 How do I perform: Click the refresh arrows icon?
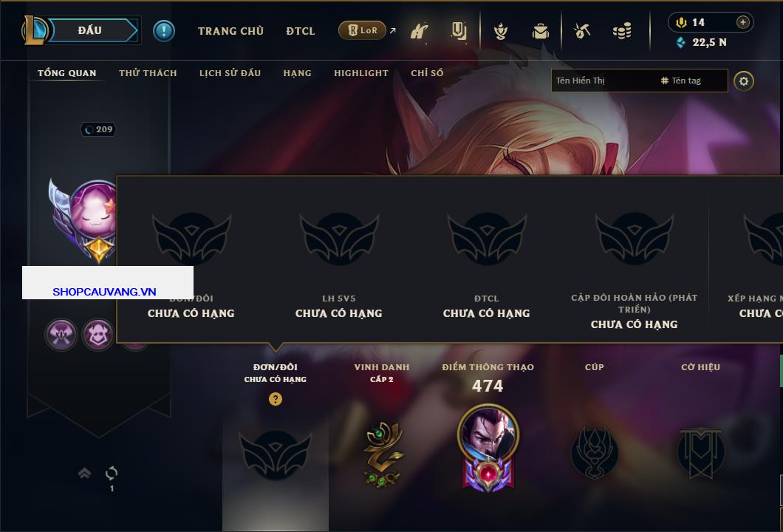tap(112, 473)
